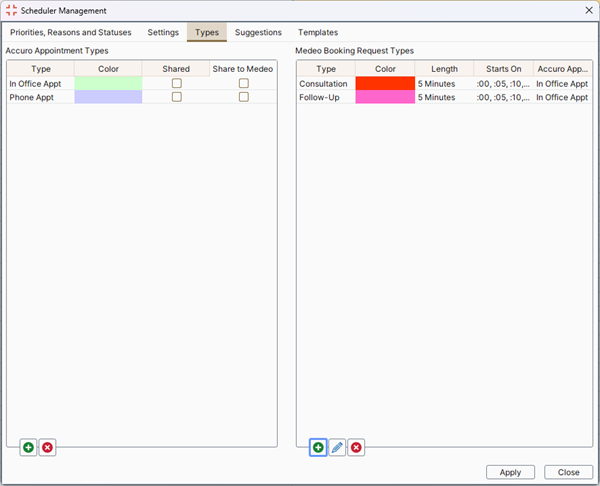Close the Scheduler Management window
600x486 pixels.
point(589,10)
